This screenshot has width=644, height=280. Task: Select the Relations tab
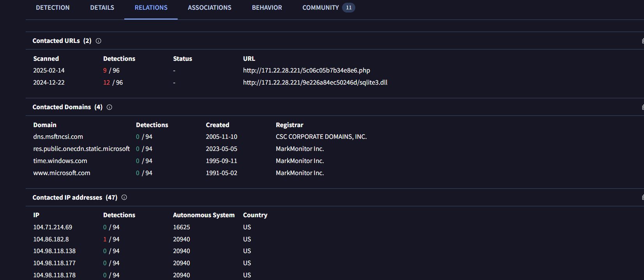click(151, 8)
